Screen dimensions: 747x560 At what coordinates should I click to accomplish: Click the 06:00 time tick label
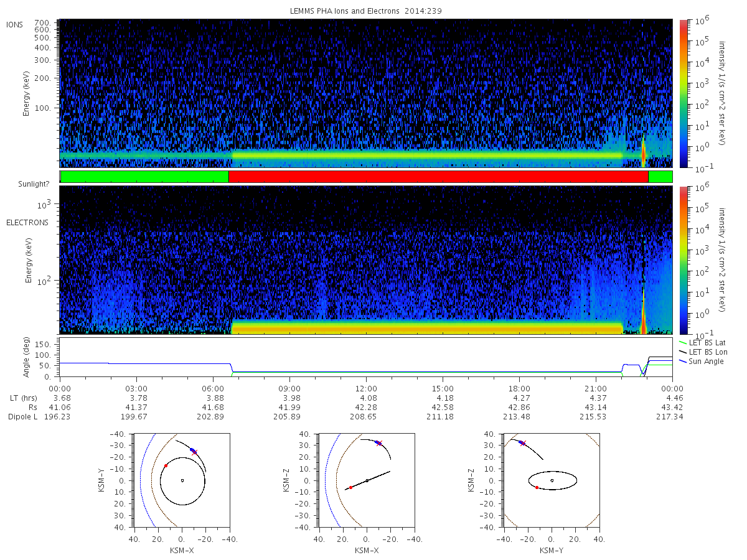[x=213, y=389]
